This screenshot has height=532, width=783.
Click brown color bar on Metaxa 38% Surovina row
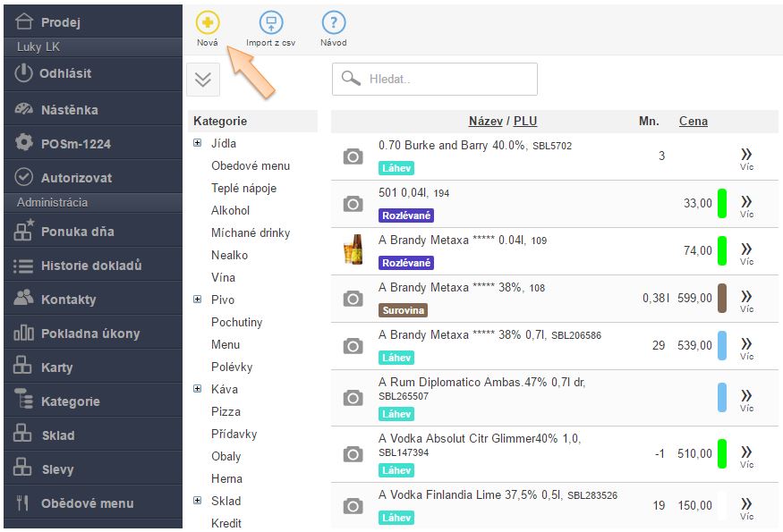(x=722, y=298)
